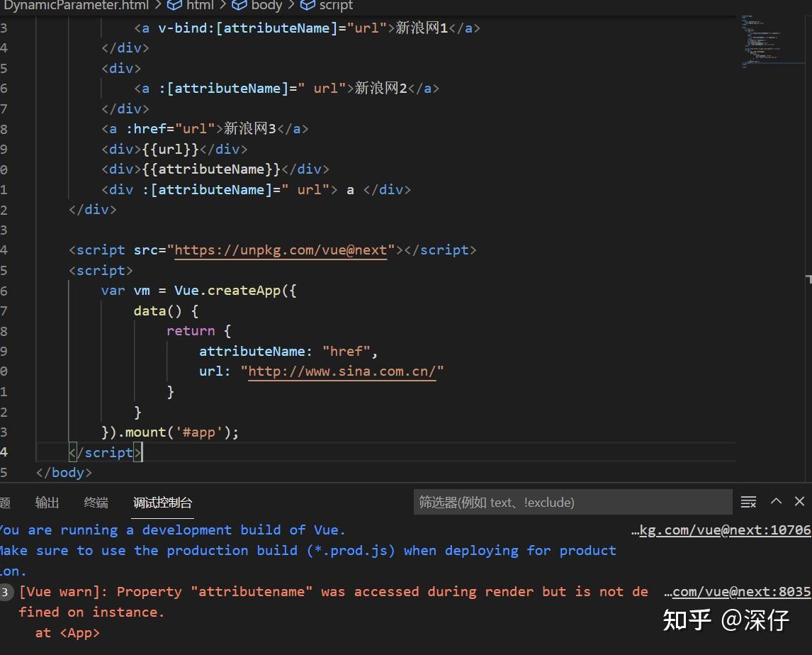The image size is (812, 655).
Task: Switch to the 问题 tab
Action: tap(6, 502)
